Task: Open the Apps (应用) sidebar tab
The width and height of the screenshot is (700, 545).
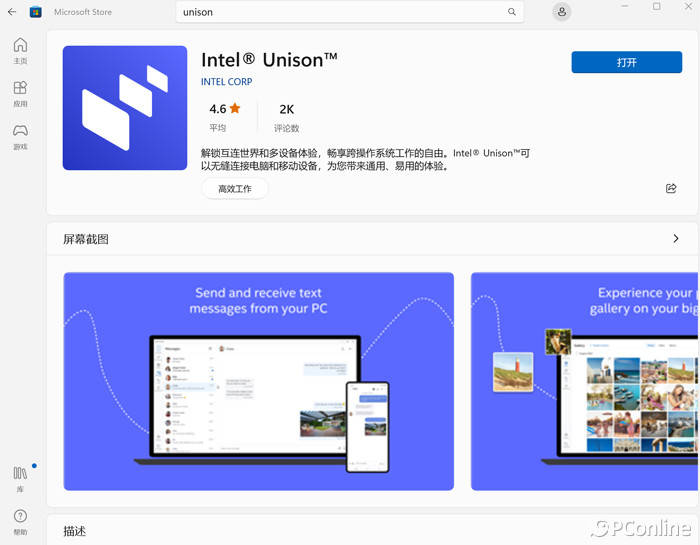Action: pyautogui.click(x=21, y=94)
